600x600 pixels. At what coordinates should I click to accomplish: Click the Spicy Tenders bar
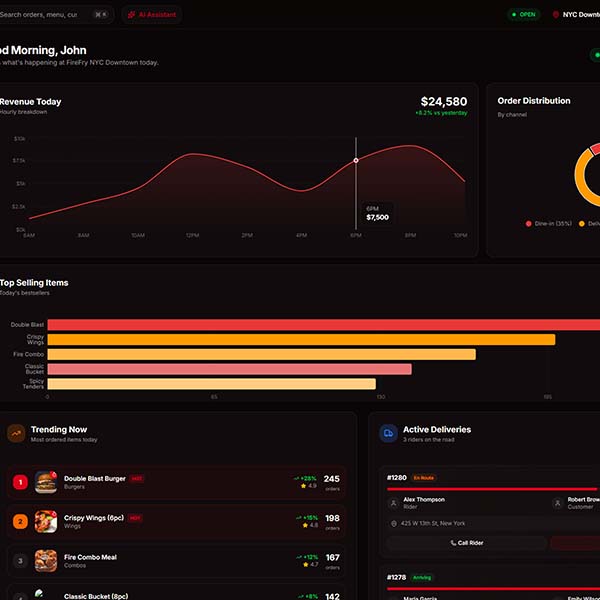coord(212,384)
